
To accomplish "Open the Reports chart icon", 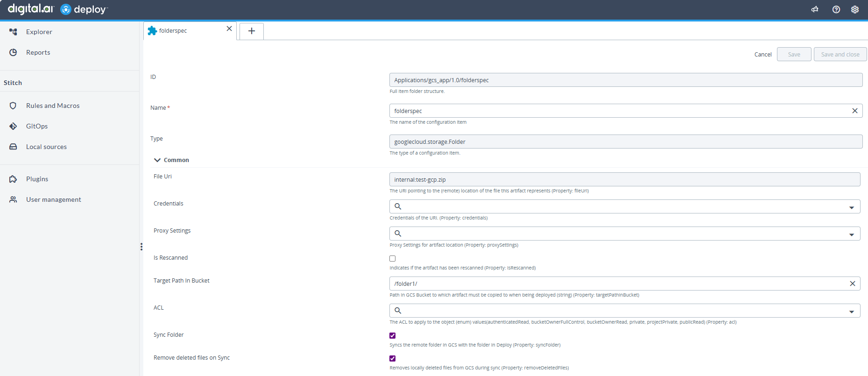I will point(13,52).
